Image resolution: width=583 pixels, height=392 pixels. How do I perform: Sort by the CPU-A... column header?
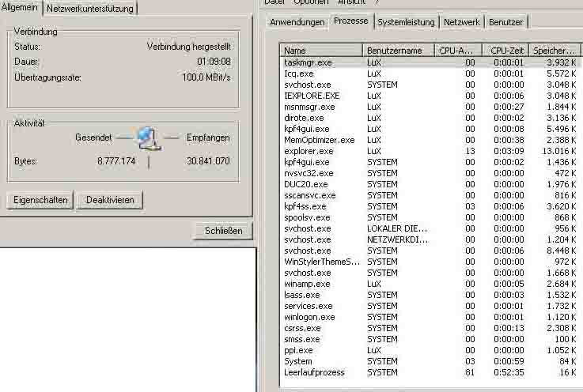pyautogui.click(x=459, y=50)
